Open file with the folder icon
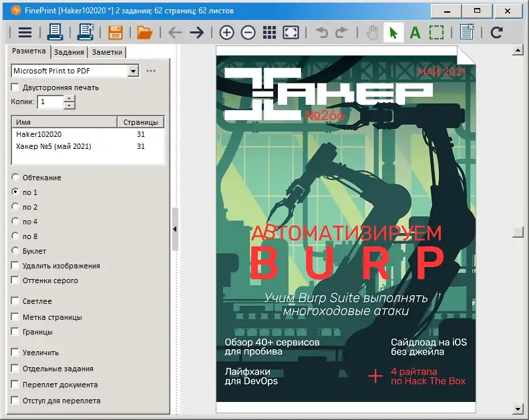Image resolution: width=529 pixels, height=420 pixels. point(145,33)
